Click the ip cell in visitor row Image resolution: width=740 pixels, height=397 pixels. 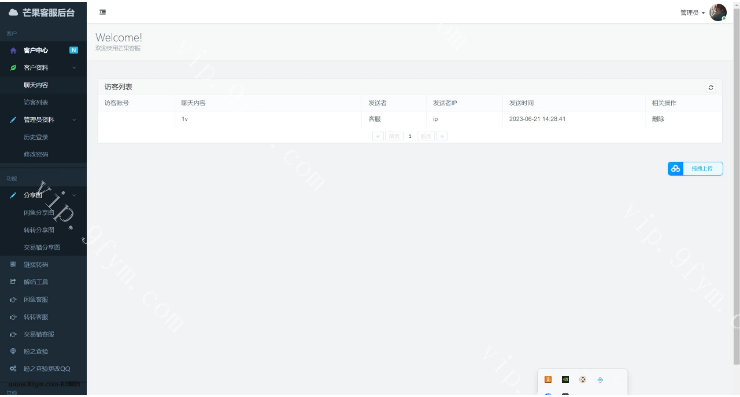[435, 119]
